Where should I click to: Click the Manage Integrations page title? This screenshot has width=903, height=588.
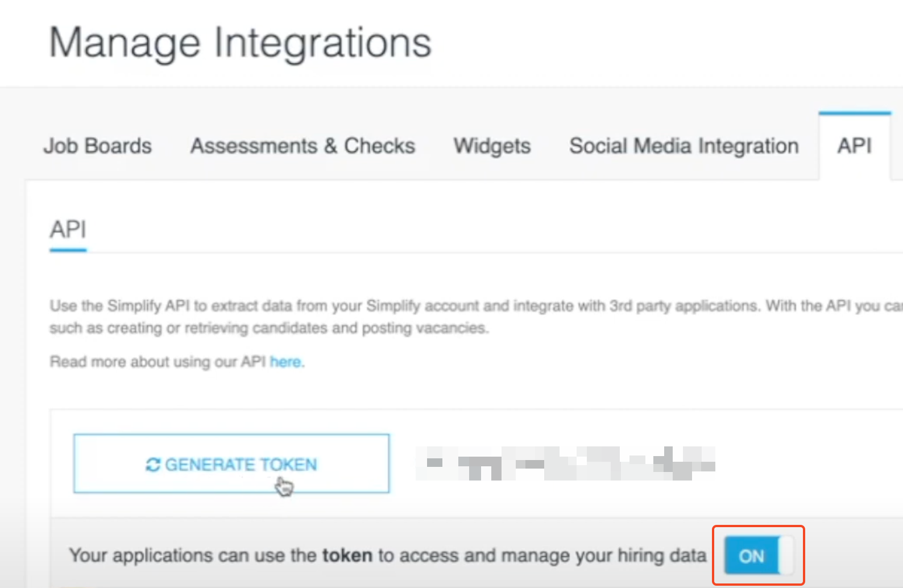pos(240,43)
